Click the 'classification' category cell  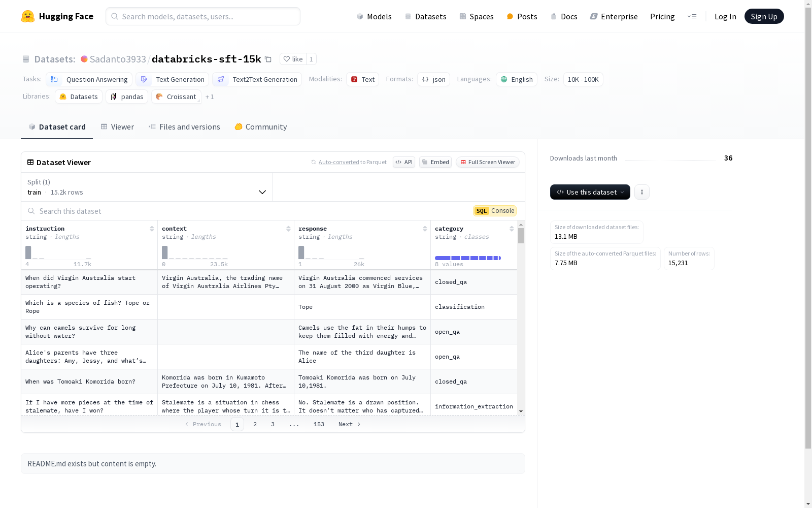[x=474, y=307]
